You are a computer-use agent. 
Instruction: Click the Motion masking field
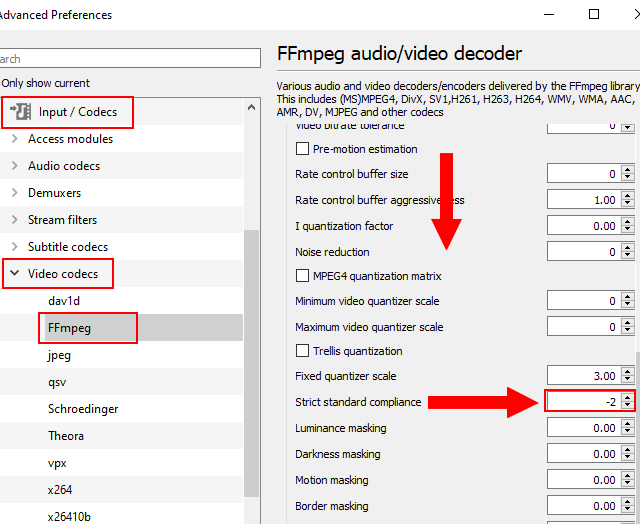pyautogui.click(x=584, y=480)
